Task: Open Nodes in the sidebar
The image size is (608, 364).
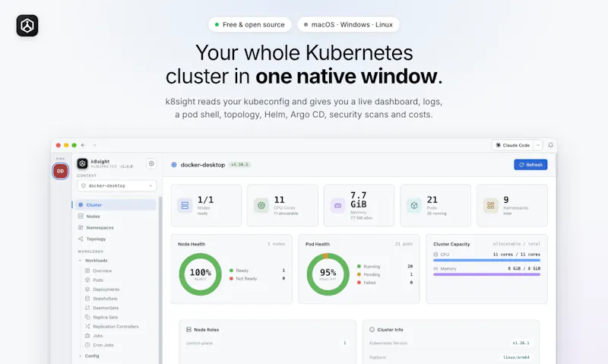Action: pyautogui.click(x=117, y=217)
